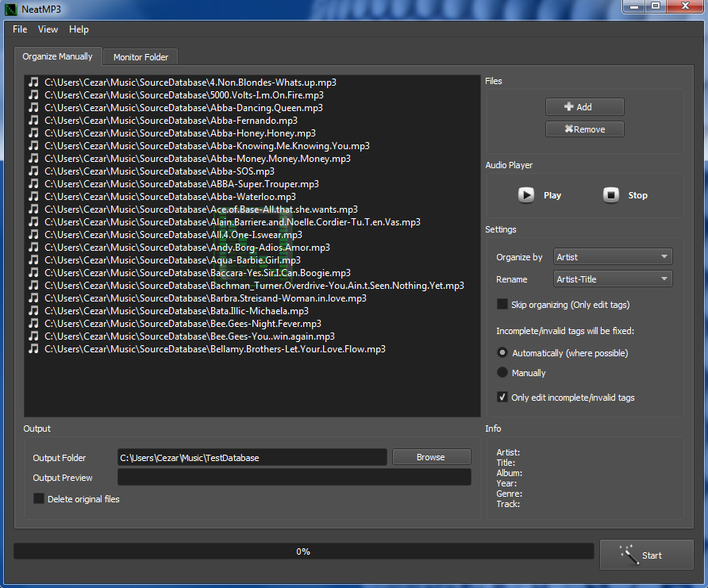Click music note icon beside Baccara-Yes.Sir.I.Can.Boogie.mp3
The width and height of the screenshot is (708, 588).
tap(33, 272)
